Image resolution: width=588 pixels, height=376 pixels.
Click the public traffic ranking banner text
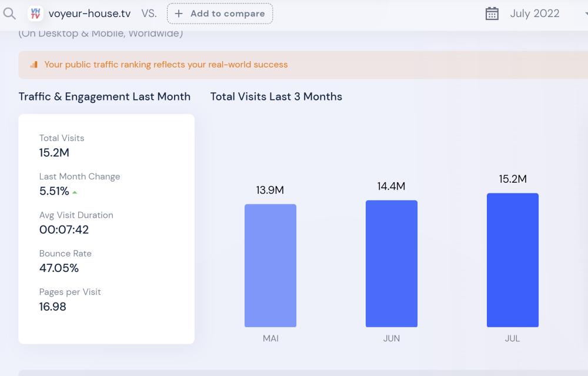coord(166,65)
